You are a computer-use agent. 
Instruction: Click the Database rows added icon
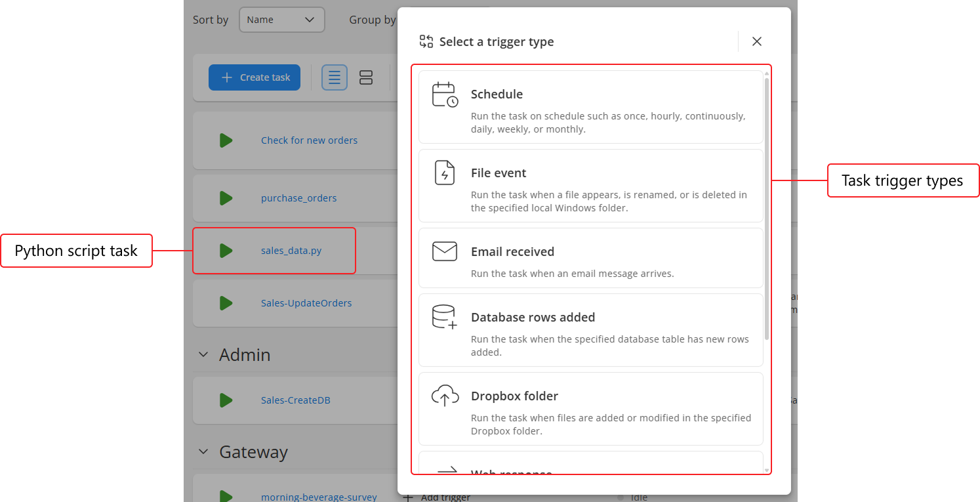coord(445,317)
